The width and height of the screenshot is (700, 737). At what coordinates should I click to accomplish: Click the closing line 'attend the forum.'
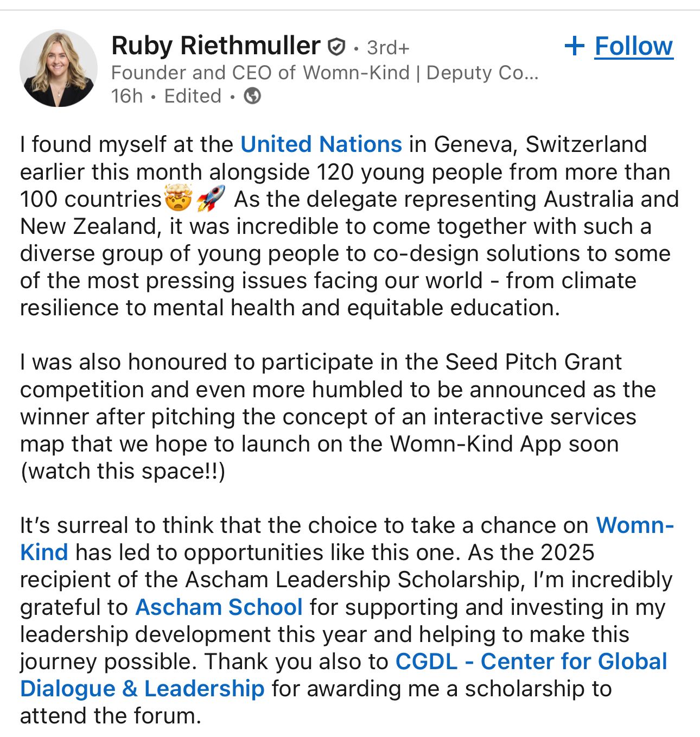point(110,716)
